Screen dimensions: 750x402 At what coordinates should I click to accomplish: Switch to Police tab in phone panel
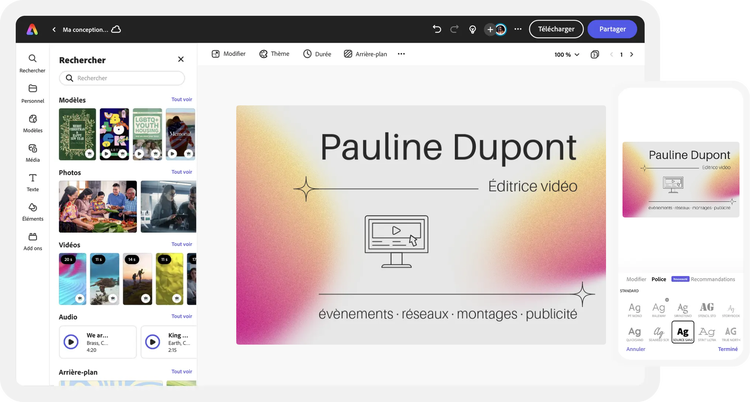659,279
